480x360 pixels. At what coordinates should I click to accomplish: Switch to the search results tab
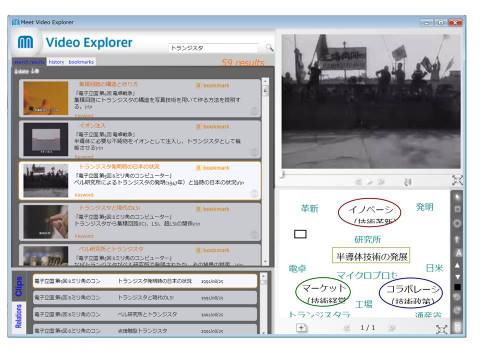[29, 62]
